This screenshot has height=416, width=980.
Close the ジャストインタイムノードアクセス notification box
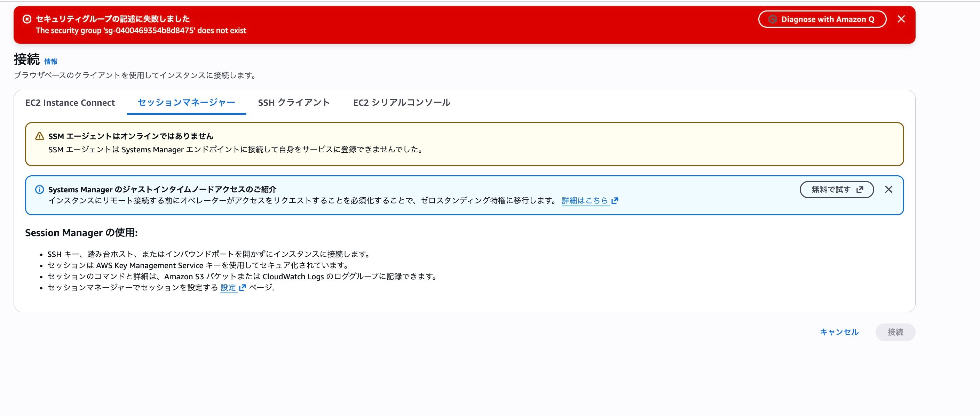(x=889, y=189)
